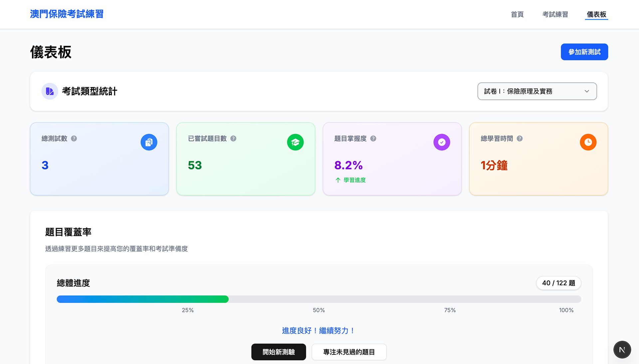Select the 儀表板 nav tab

pos(596,14)
